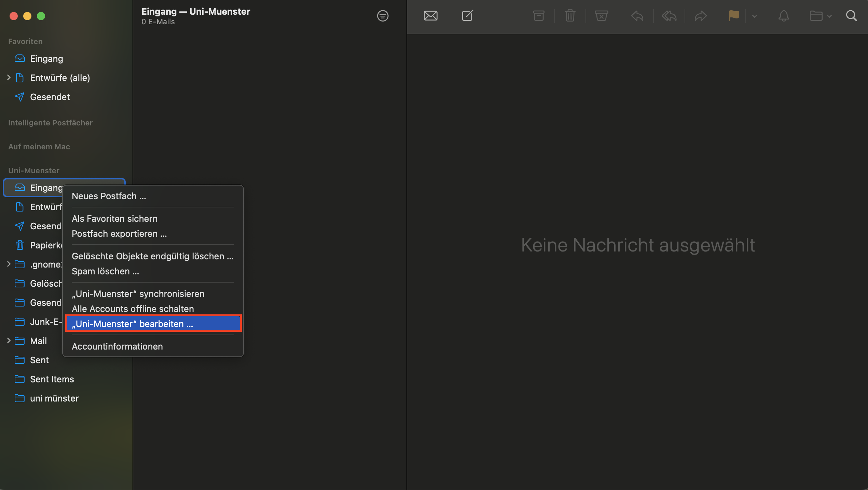This screenshot has width=868, height=490.
Task: Toggle the message filter icon
Action: 383,16
